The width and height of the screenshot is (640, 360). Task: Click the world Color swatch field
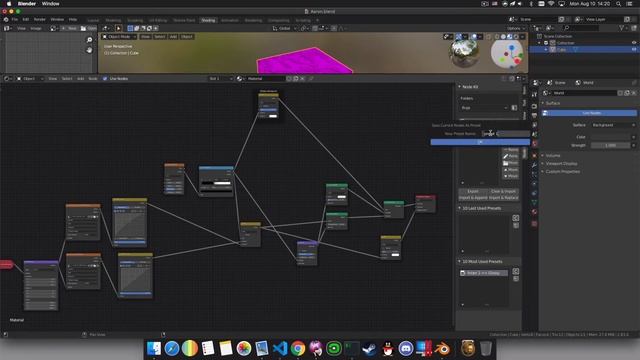pyautogui.click(x=611, y=137)
